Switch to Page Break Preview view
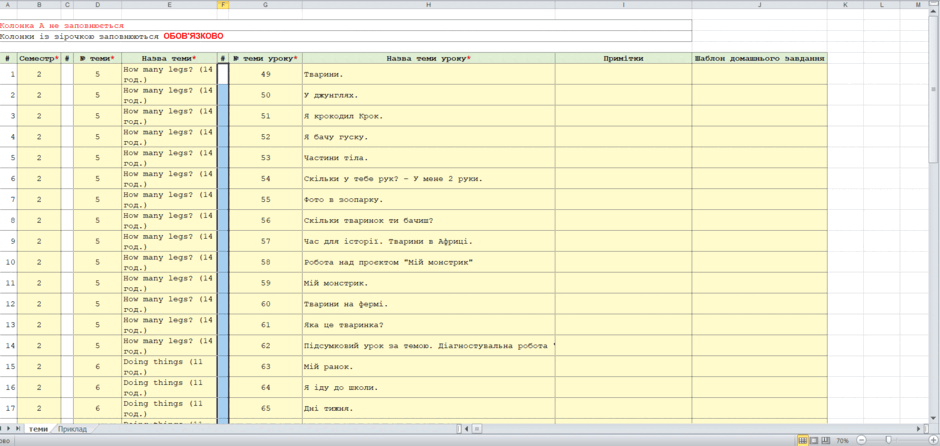Screen dimensions: 940x446 [825, 441]
